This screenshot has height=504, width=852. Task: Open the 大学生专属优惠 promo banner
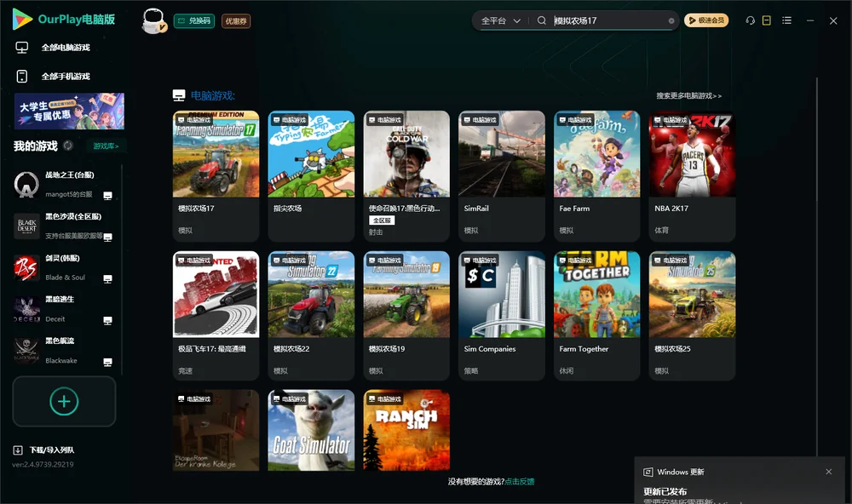coord(70,112)
